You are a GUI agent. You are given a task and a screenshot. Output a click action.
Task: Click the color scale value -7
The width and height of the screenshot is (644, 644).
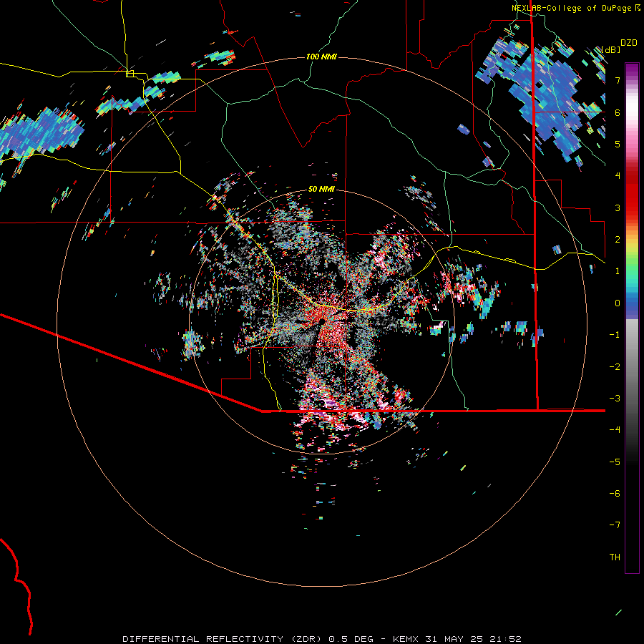(x=615, y=525)
